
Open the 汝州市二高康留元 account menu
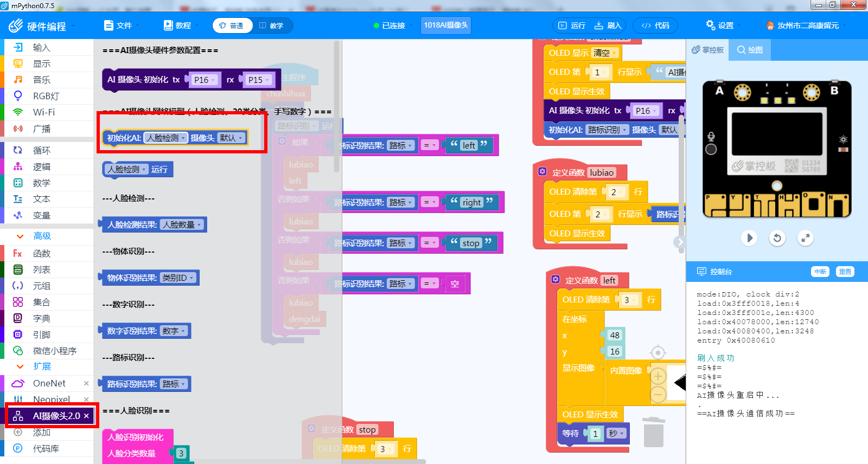click(807, 25)
